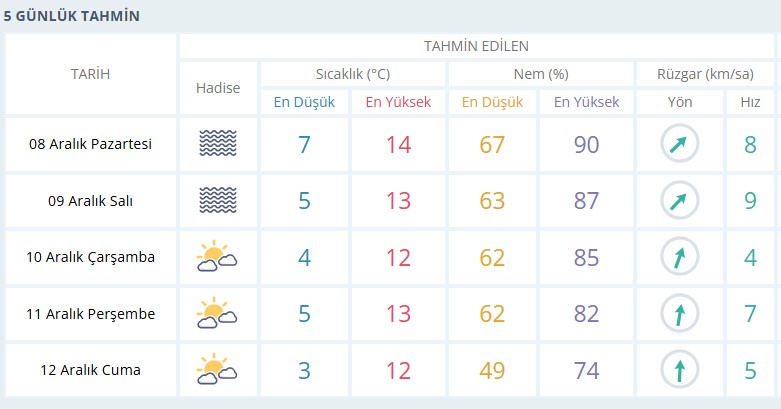Click the Sıcaklık (°C) header
Image resolution: width=781 pixels, height=409 pixels.
[x=352, y=74]
